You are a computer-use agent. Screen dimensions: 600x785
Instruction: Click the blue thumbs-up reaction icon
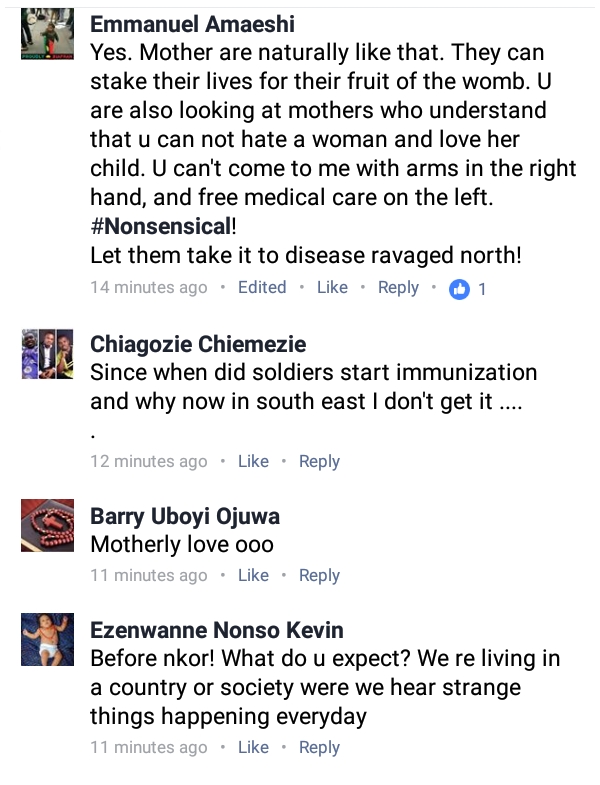(x=459, y=289)
